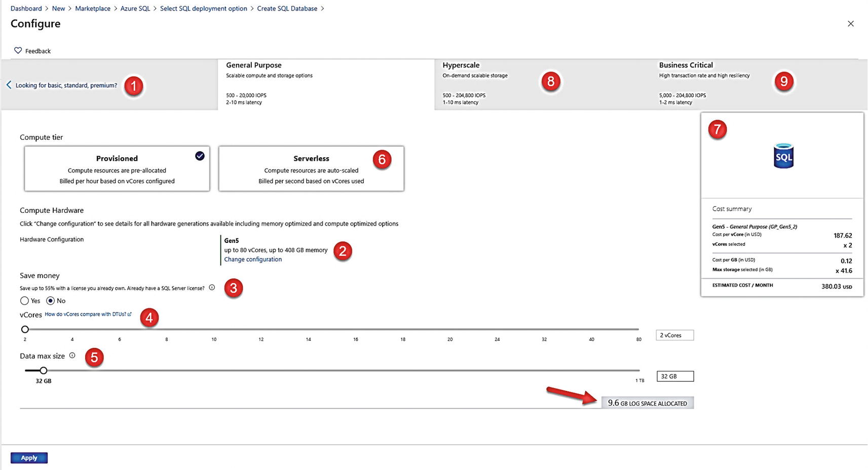The height and width of the screenshot is (470, 868).
Task: Click the Feedback heart icon
Action: 18,51
